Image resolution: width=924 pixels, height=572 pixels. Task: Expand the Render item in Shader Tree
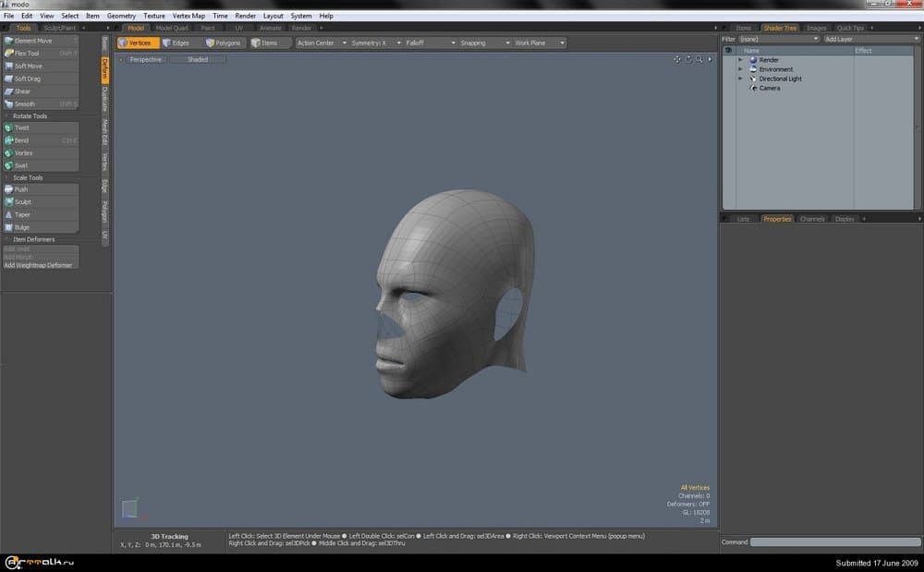click(x=743, y=59)
